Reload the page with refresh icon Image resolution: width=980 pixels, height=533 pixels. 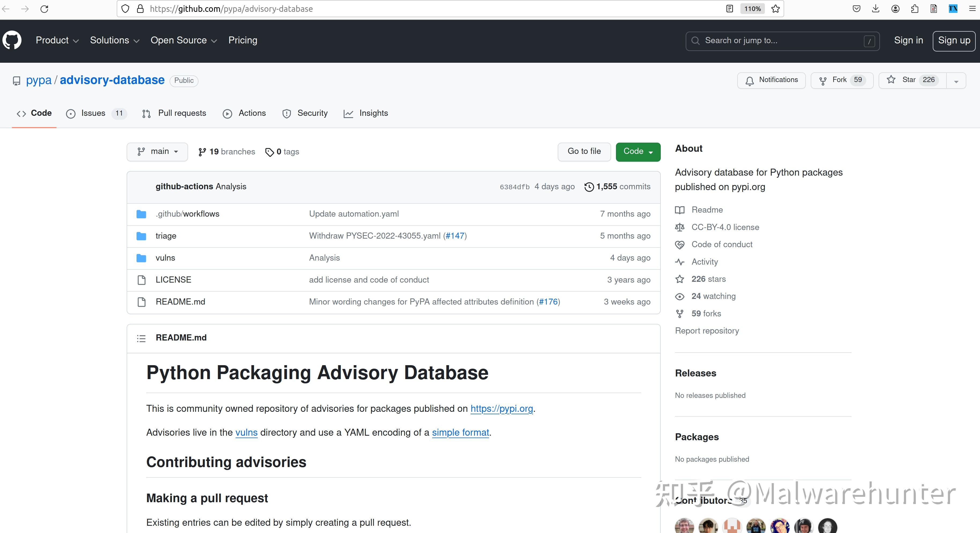click(45, 9)
